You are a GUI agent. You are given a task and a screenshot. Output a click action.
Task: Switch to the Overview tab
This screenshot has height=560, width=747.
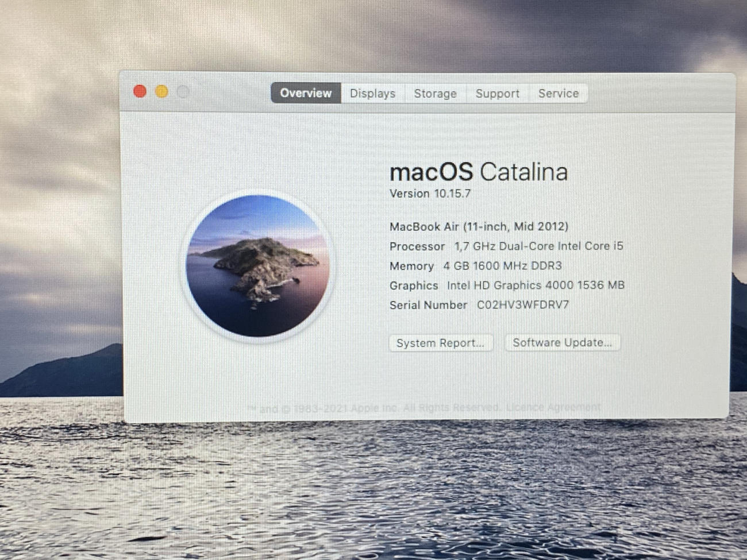[306, 93]
